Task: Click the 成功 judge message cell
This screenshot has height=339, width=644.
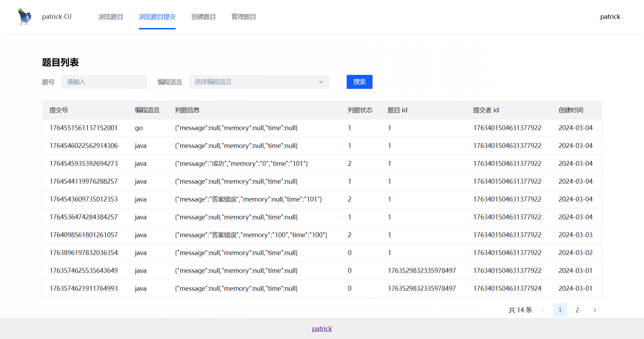Action: tap(241, 163)
